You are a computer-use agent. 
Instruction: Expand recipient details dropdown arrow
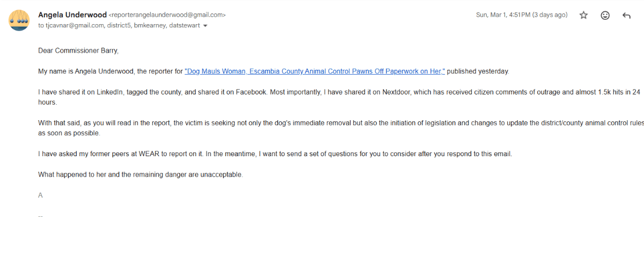point(206,26)
